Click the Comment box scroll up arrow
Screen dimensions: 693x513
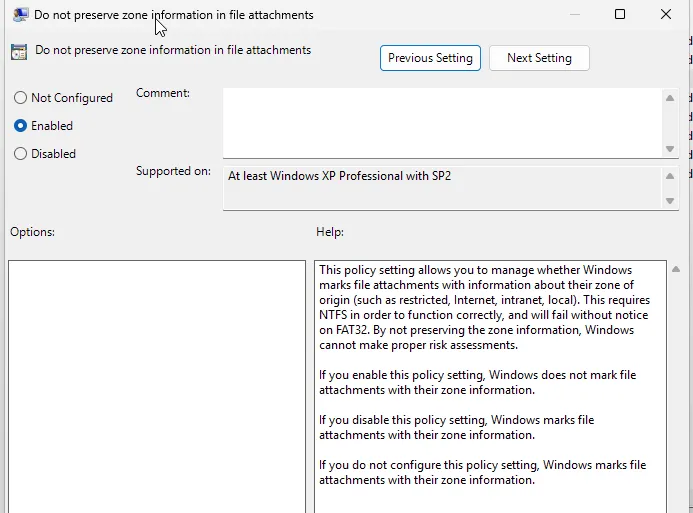click(671, 97)
